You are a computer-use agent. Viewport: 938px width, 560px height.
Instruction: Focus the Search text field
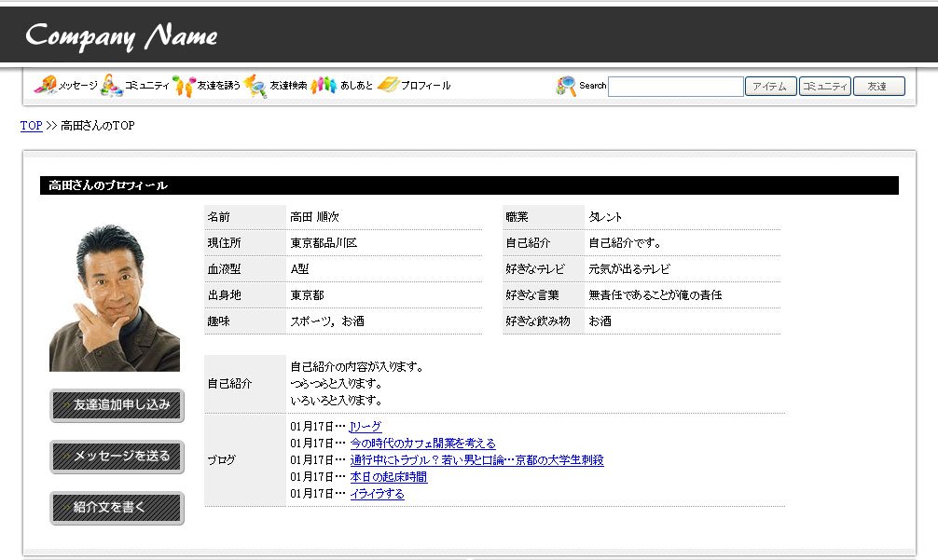click(675, 87)
